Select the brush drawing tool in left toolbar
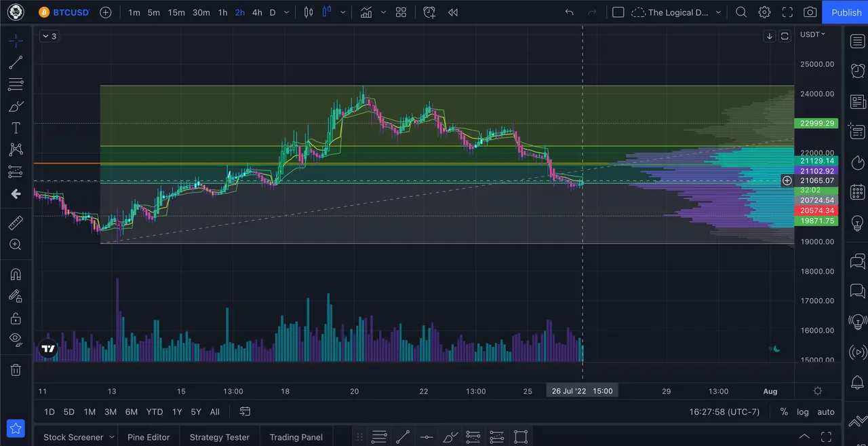The height and width of the screenshot is (446, 868). click(16, 107)
